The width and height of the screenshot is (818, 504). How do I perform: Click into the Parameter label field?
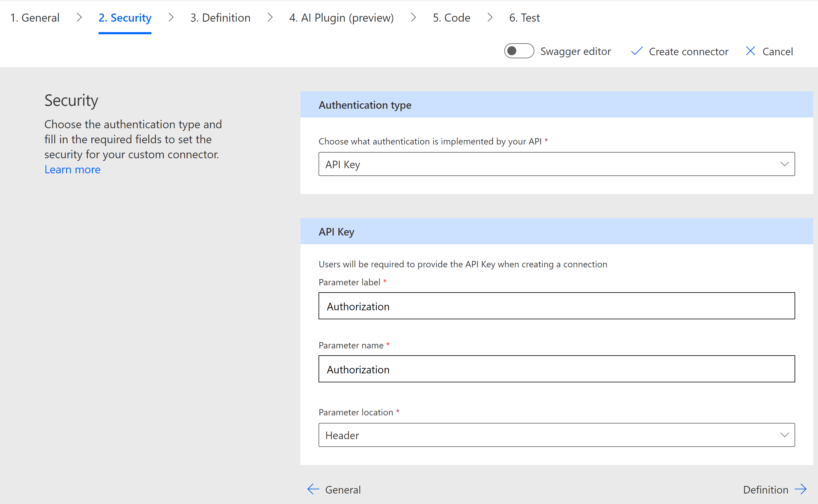pyautogui.click(x=556, y=306)
